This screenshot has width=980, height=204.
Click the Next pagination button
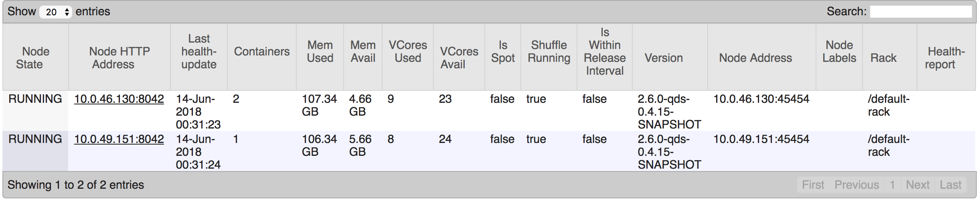click(x=917, y=185)
